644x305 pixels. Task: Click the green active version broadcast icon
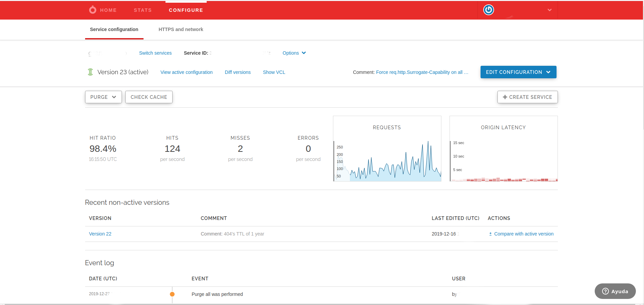point(90,72)
